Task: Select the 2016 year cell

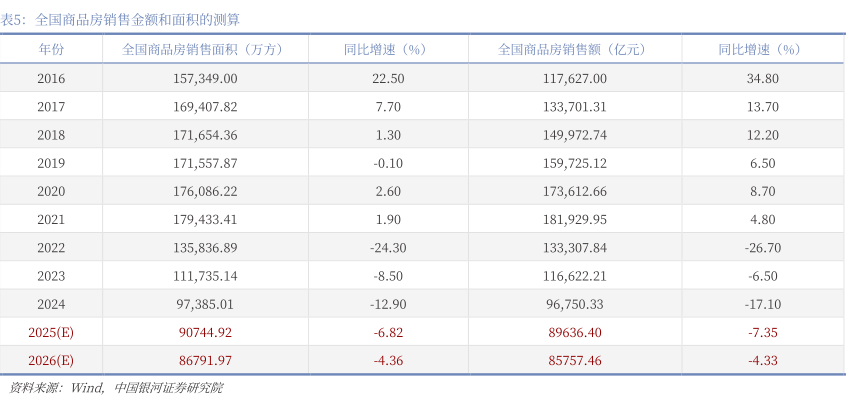Action: pyautogui.click(x=51, y=78)
